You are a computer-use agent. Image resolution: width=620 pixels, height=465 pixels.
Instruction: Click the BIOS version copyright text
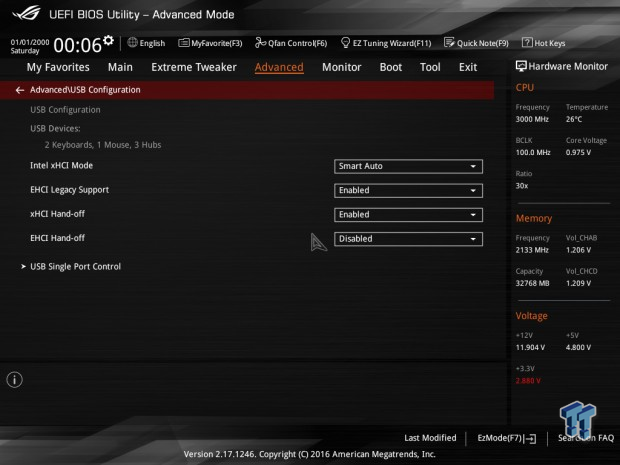coord(310,454)
